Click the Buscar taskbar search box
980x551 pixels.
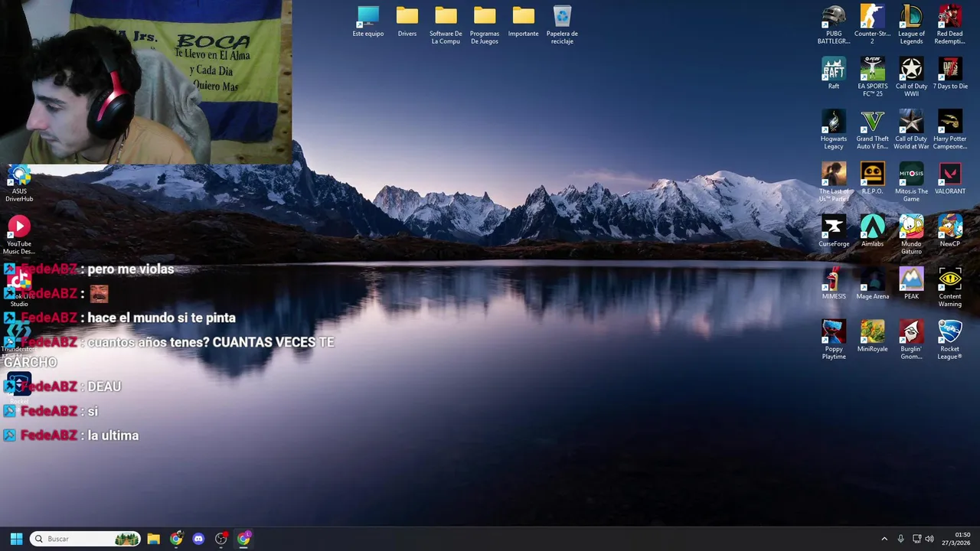coord(87,539)
